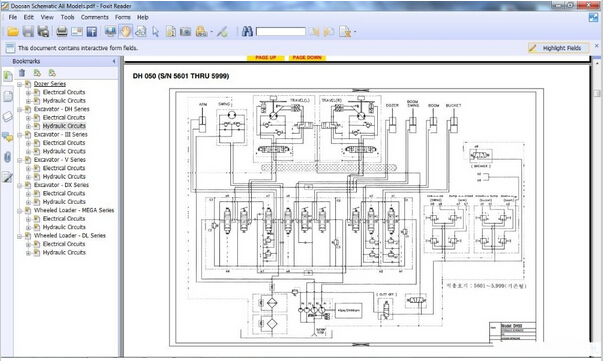Open the Tools menu
The height and width of the screenshot is (361, 610).
(67, 17)
